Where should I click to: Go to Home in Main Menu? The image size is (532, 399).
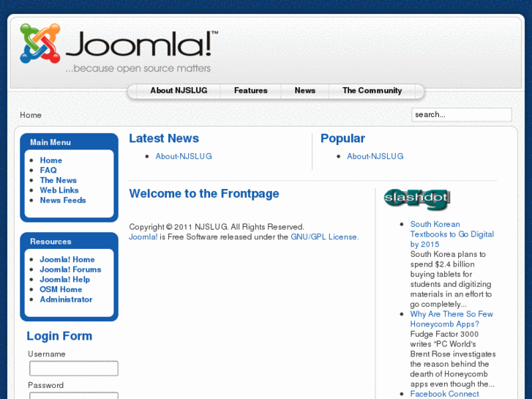pyautogui.click(x=51, y=160)
